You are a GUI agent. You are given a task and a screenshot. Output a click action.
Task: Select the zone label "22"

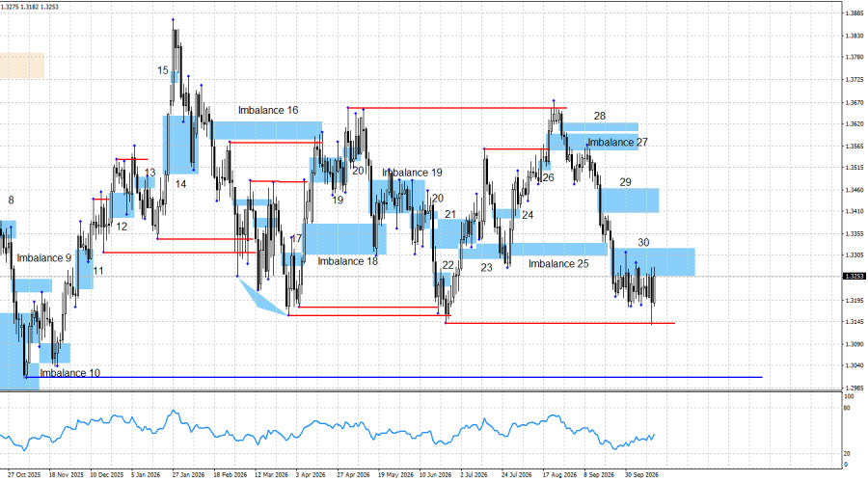[x=448, y=265]
